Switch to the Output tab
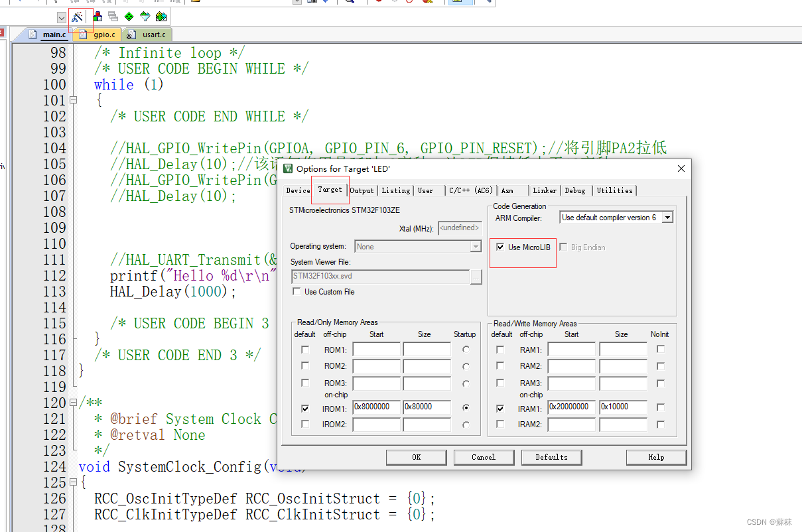The width and height of the screenshot is (802, 532). coord(362,190)
